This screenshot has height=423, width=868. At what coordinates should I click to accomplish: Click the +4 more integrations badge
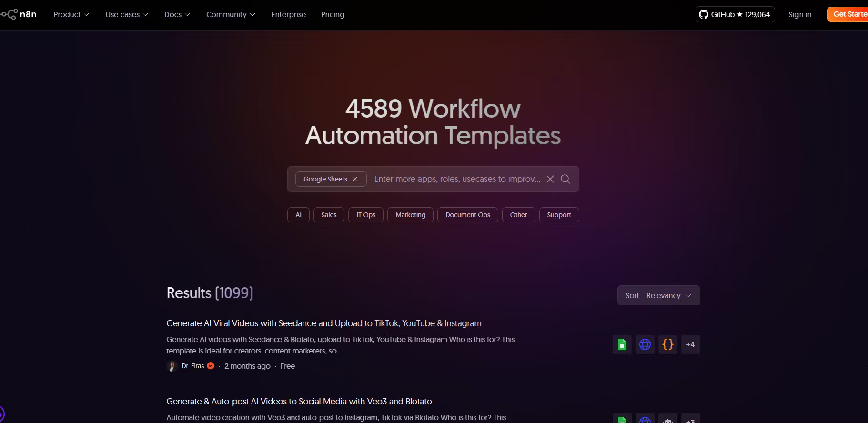point(690,344)
